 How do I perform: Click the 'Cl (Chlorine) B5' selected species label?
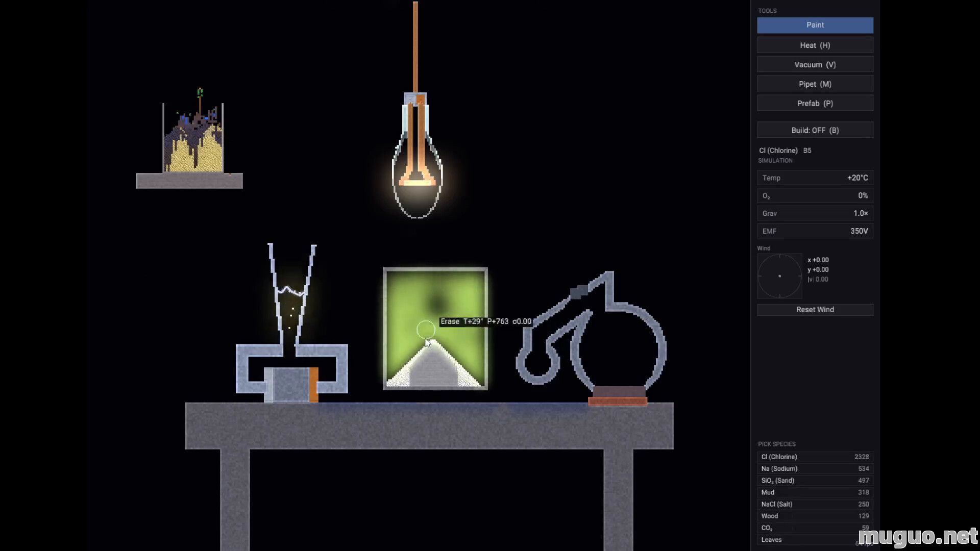tap(785, 151)
